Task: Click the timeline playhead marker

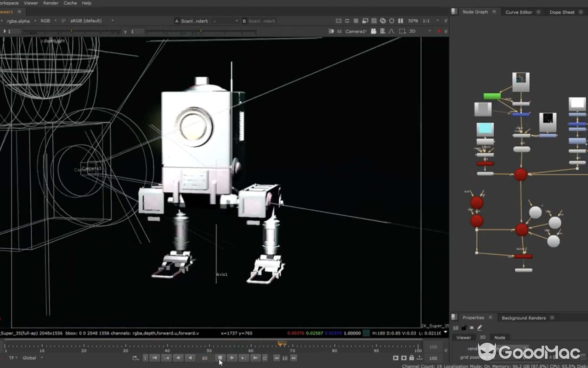Action: [x=282, y=343]
